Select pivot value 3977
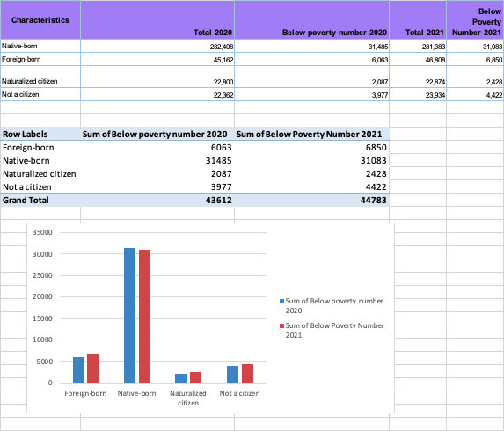 (x=157, y=186)
